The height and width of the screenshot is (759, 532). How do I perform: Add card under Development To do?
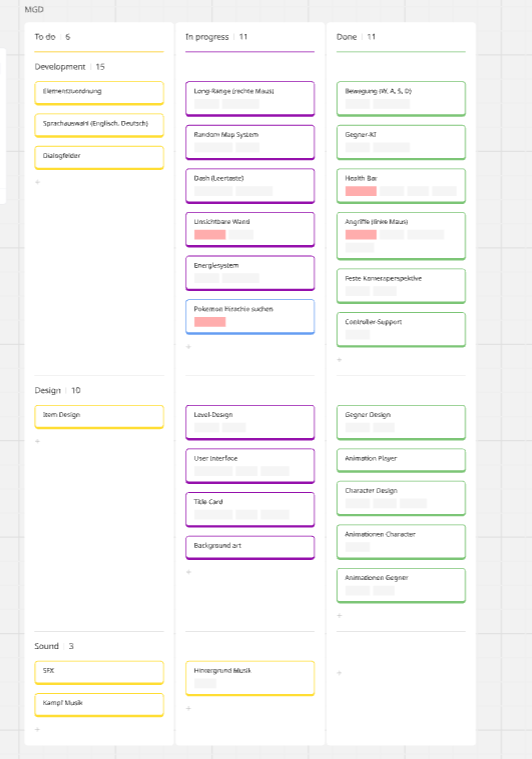coord(38,182)
